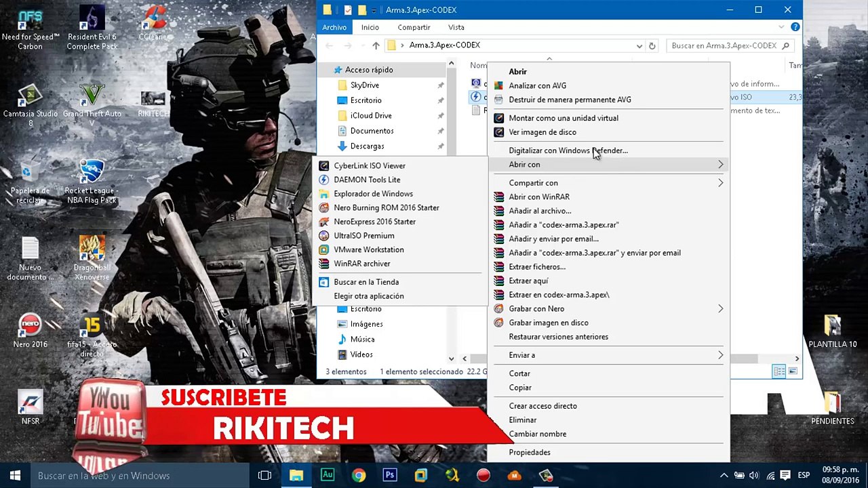This screenshot has height=488, width=868.
Task: Open PENDIENTES archive on desktop
Action: (x=833, y=408)
